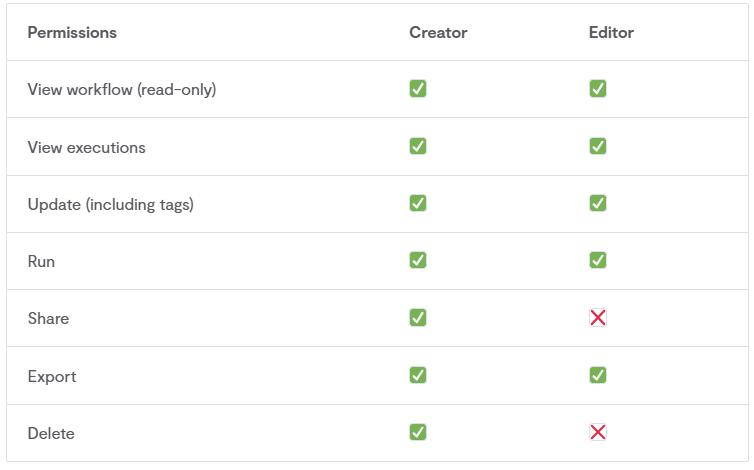Image resolution: width=754 pixels, height=470 pixels.
Task: Click Creator checkmark for View workflow (read-only)
Action: click(x=417, y=89)
